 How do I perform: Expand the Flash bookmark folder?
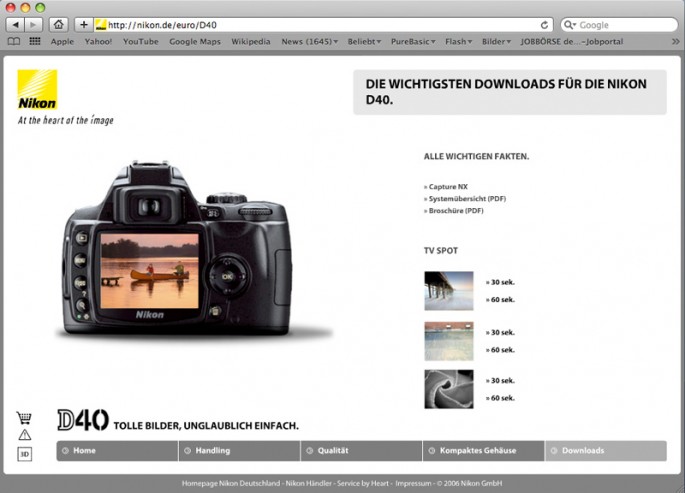click(x=459, y=41)
